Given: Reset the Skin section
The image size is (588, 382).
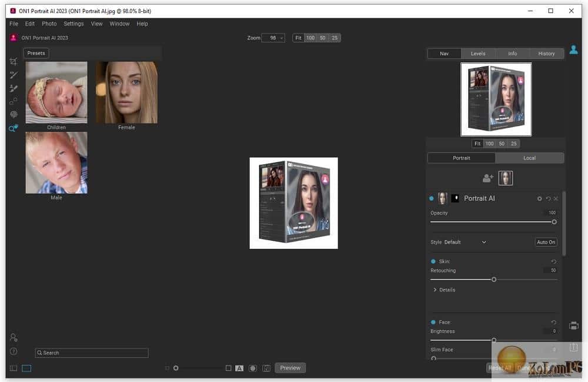Looking at the screenshot, I should 553,261.
